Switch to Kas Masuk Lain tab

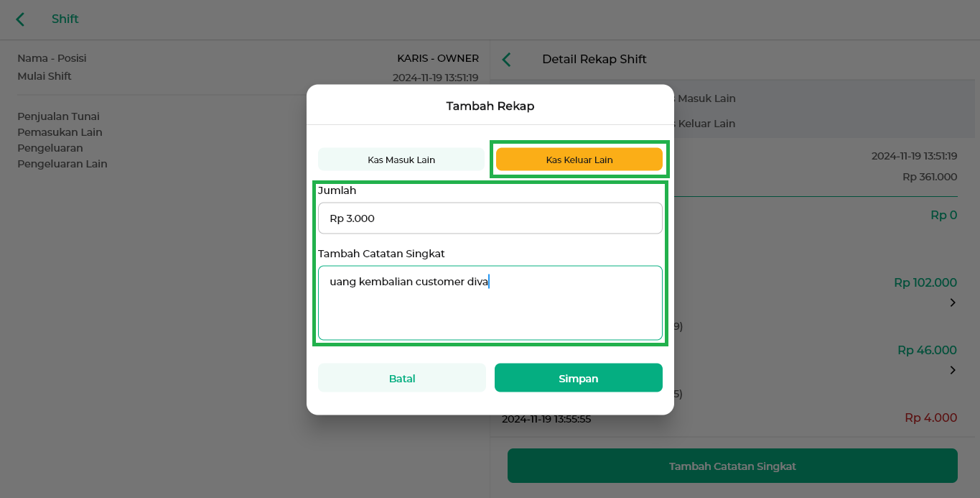pyautogui.click(x=401, y=160)
